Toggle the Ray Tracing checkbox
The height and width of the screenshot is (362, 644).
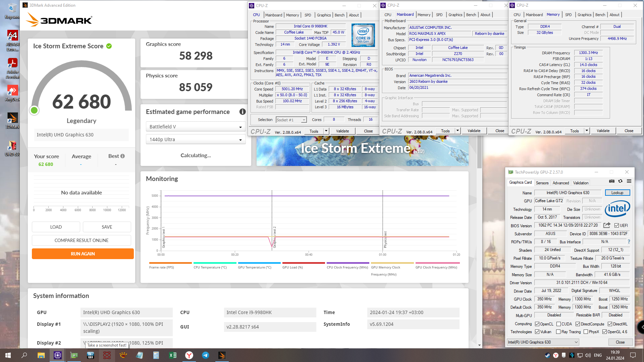click(x=558, y=332)
